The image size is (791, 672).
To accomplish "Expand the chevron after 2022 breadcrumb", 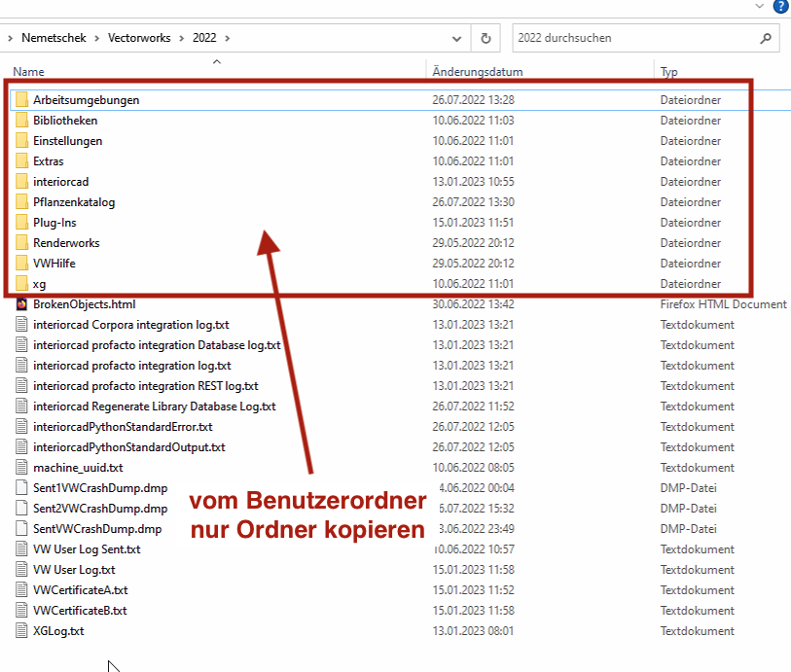I will point(227,39).
